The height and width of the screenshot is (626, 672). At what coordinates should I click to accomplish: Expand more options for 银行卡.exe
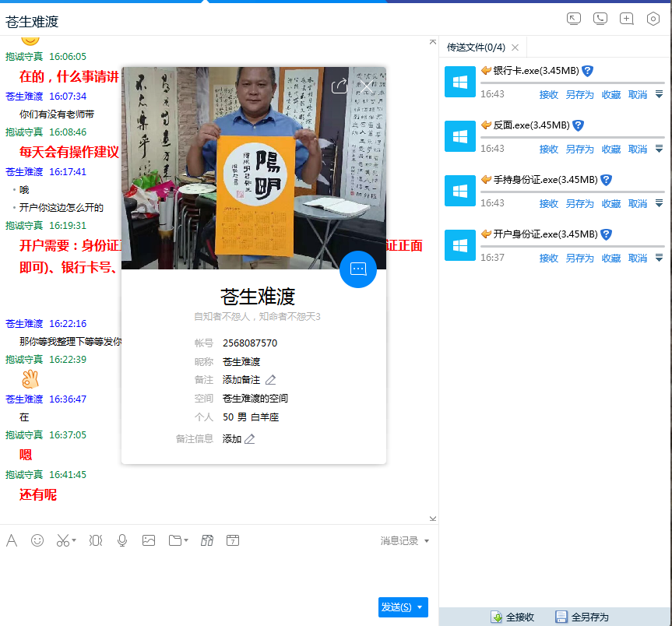click(x=659, y=94)
